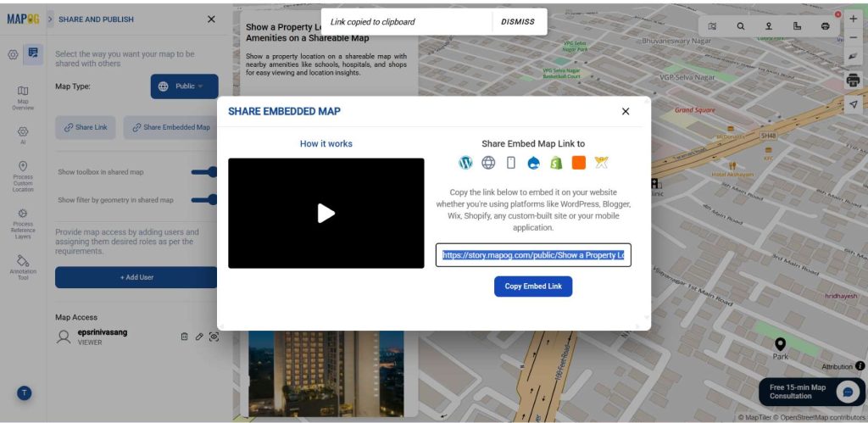
Task: Open Map Overview in sidebar
Action: pos(23,97)
